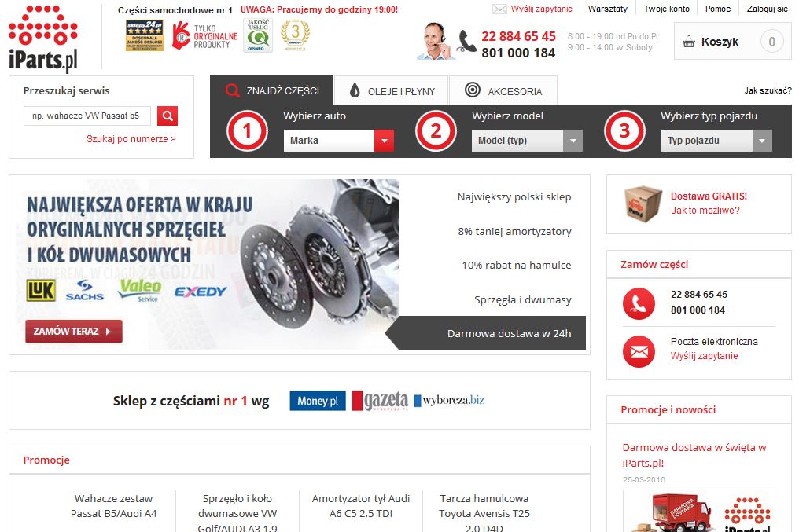Click the Money.pl logo
The width and height of the screenshot is (799, 532).
(x=318, y=401)
